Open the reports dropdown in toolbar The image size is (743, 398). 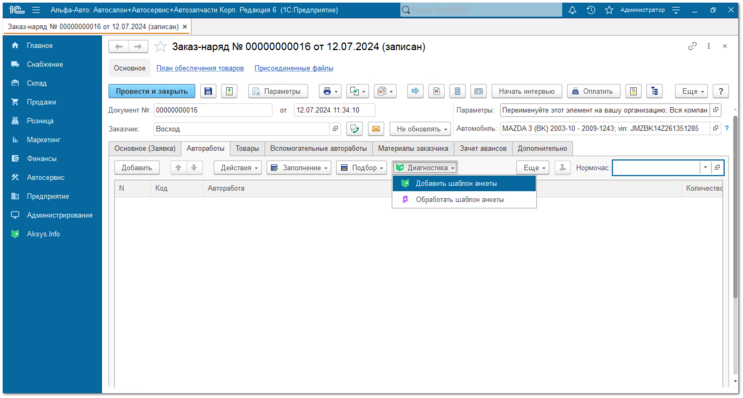(x=385, y=91)
